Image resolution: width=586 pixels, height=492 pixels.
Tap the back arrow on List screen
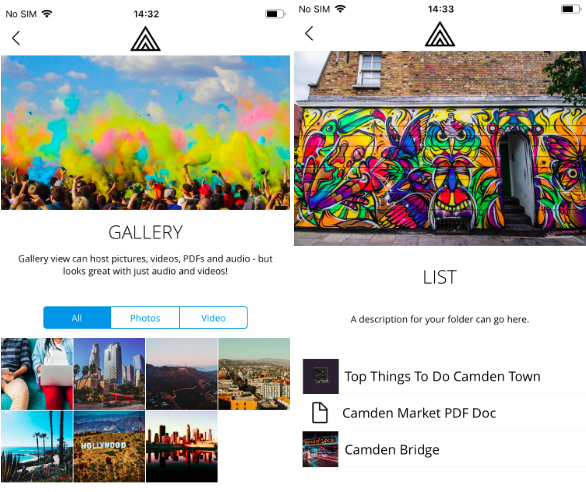(309, 33)
